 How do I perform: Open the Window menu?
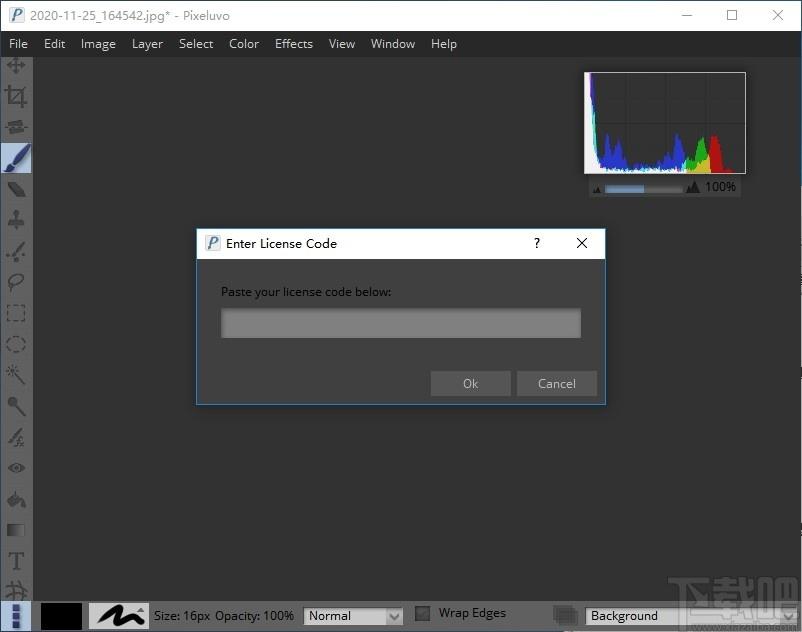click(x=393, y=44)
